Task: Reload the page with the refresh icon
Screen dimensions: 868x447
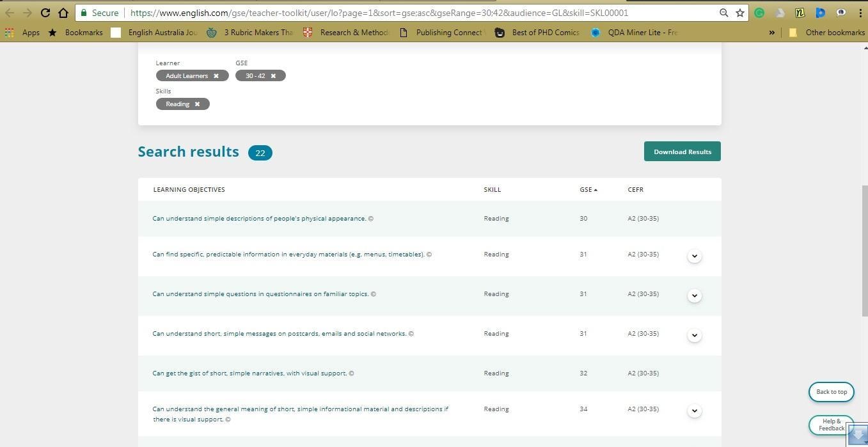Action: pyautogui.click(x=45, y=13)
